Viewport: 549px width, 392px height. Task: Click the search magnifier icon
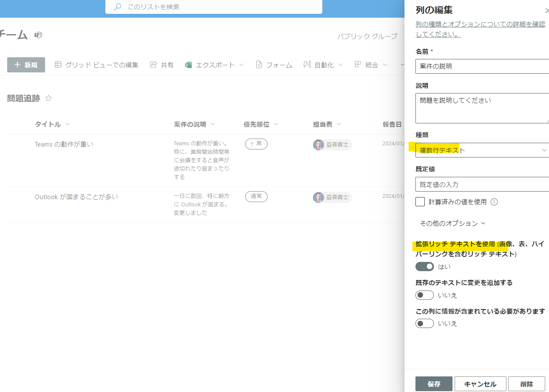[118, 7]
